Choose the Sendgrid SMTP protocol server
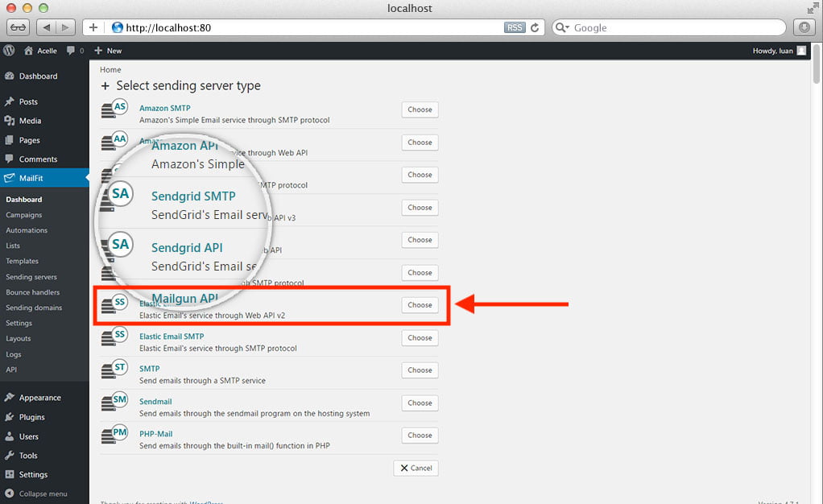The width and height of the screenshot is (823, 504). 420,175
